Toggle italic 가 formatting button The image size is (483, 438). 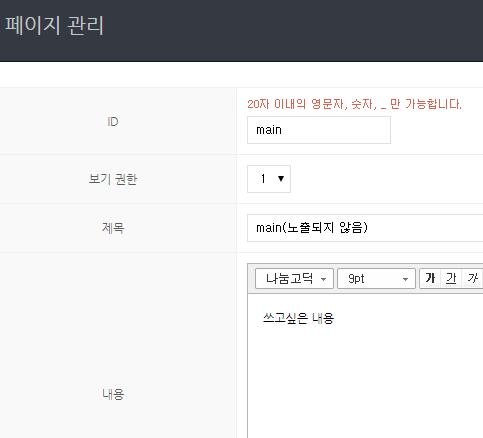[472, 278]
